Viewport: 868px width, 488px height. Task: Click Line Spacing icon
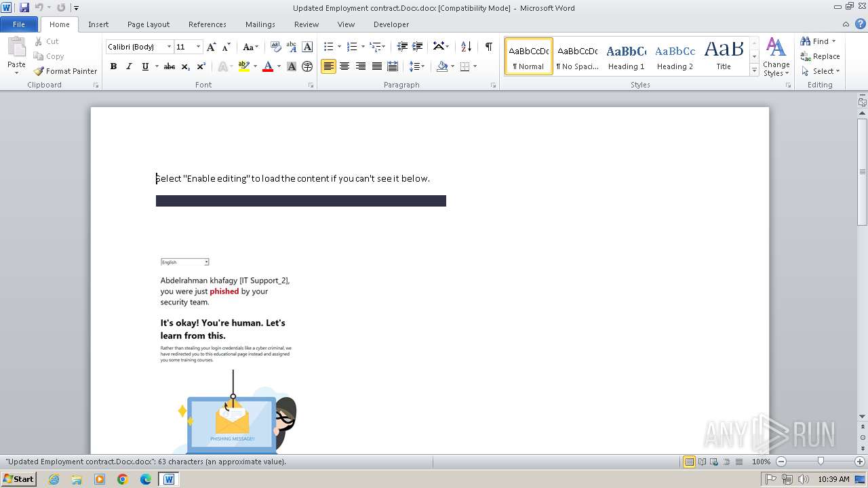click(415, 66)
